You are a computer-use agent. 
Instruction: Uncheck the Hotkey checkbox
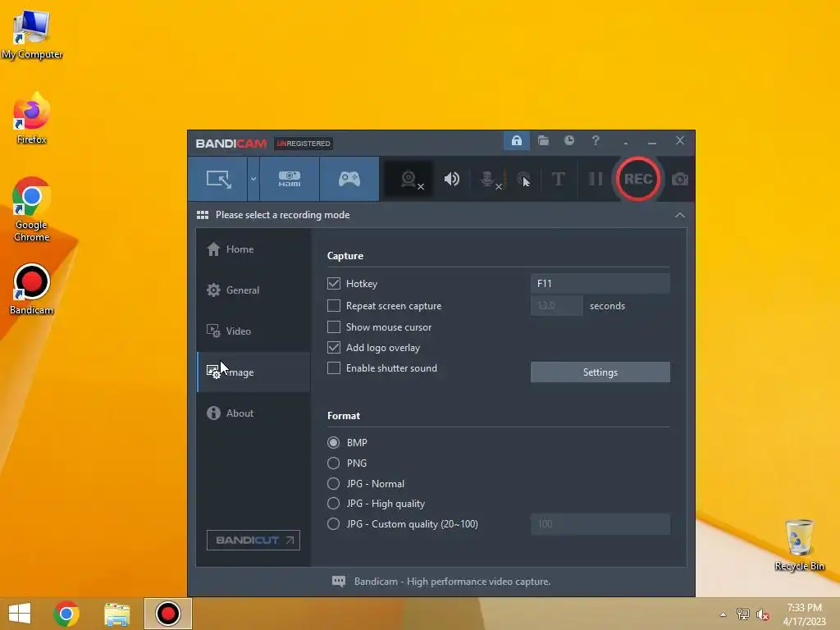pyautogui.click(x=334, y=283)
